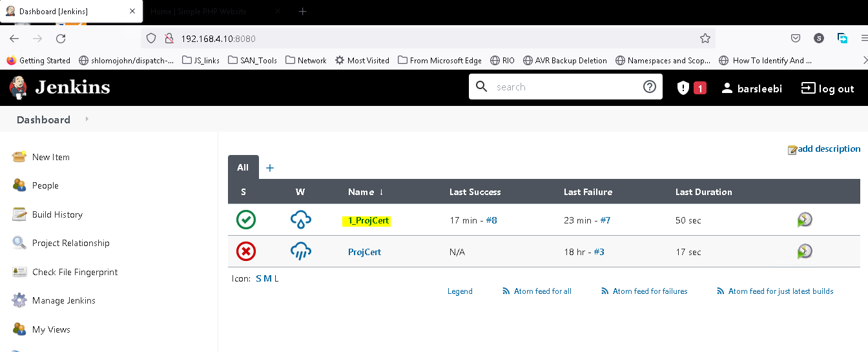Open the Getting Started bookmark
The height and width of the screenshot is (352, 868).
pos(38,60)
